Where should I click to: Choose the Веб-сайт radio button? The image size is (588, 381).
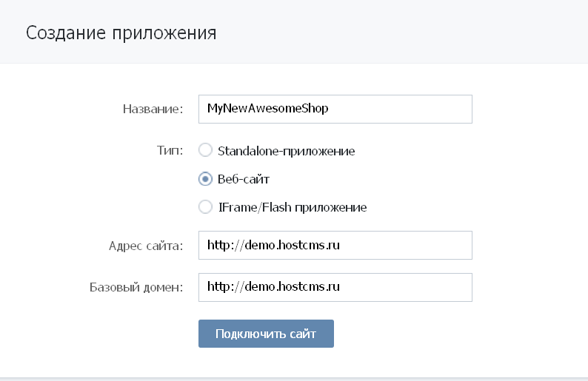(206, 179)
